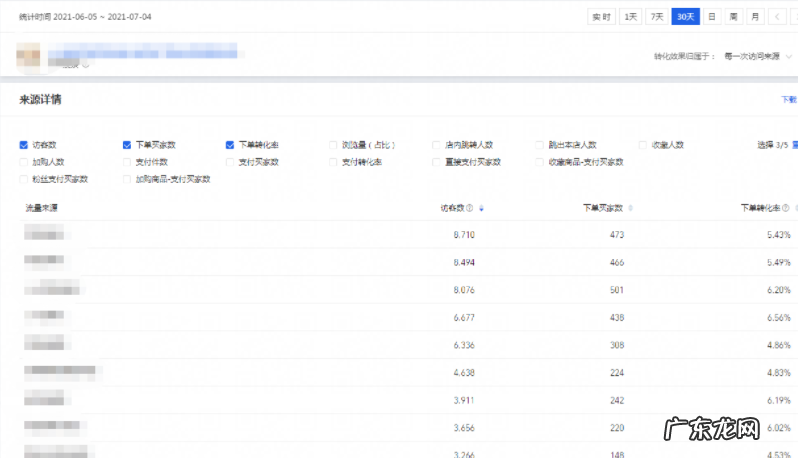Enable the 跳出本店人数 checkbox
798x458 pixels.
pos(539,145)
